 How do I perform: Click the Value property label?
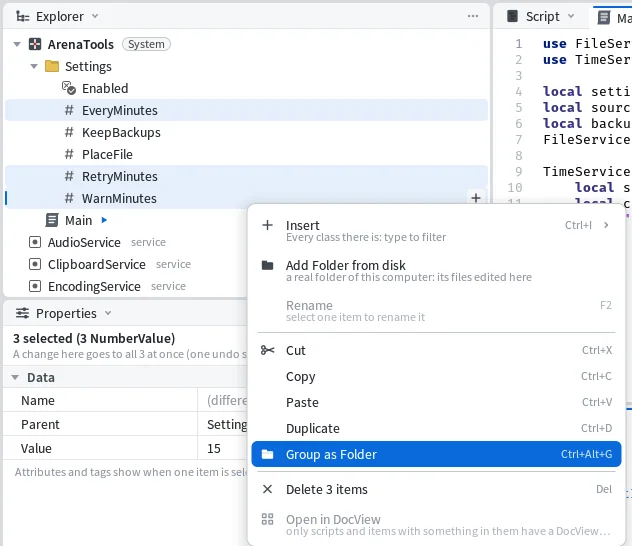click(36, 448)
